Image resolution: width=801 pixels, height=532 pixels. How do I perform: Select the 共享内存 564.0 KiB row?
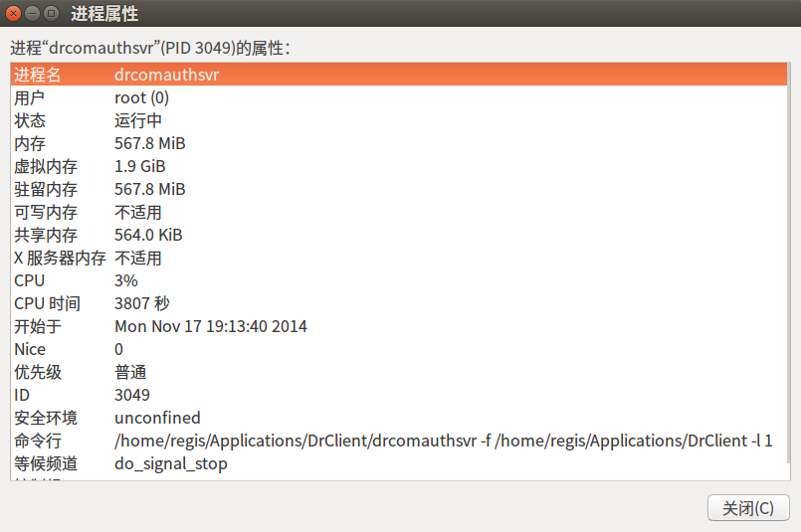(399, 235)
